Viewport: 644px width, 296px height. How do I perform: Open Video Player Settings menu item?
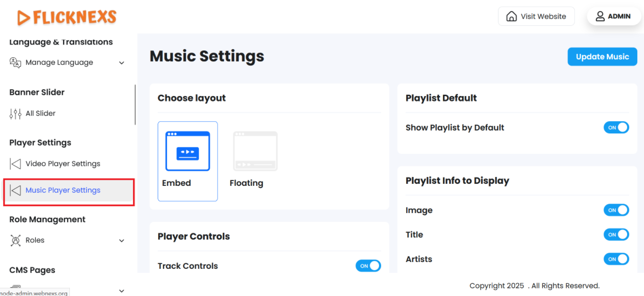click(63, 164)
